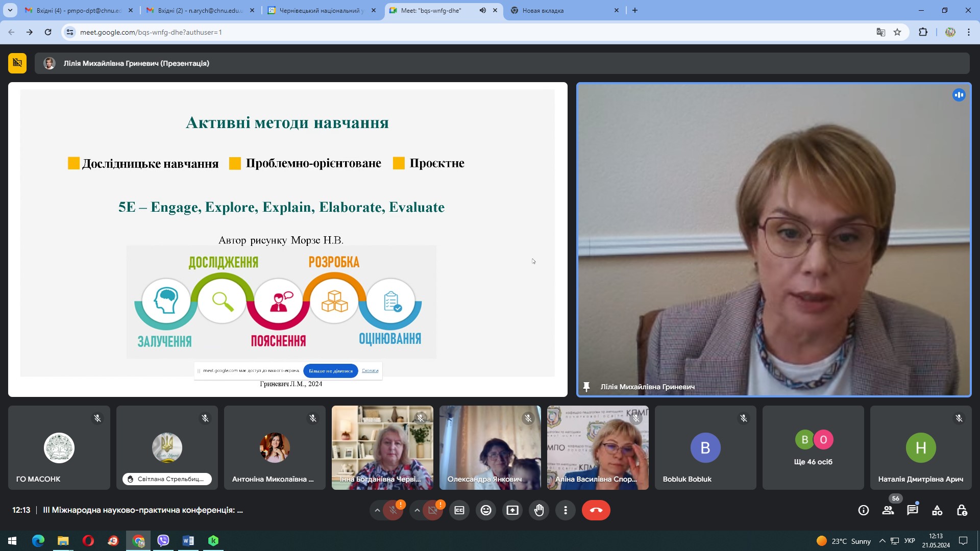Open the activities icon

point(937,510)
